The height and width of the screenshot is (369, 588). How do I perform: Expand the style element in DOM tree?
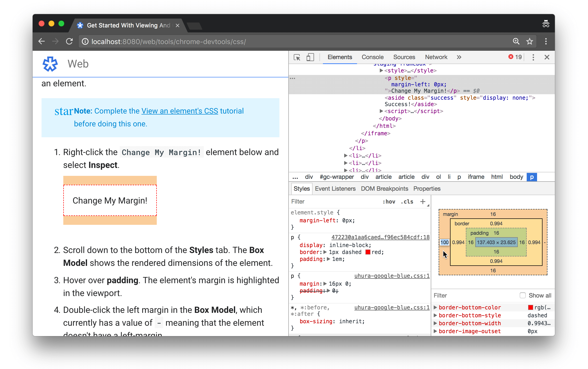[381, 70]
